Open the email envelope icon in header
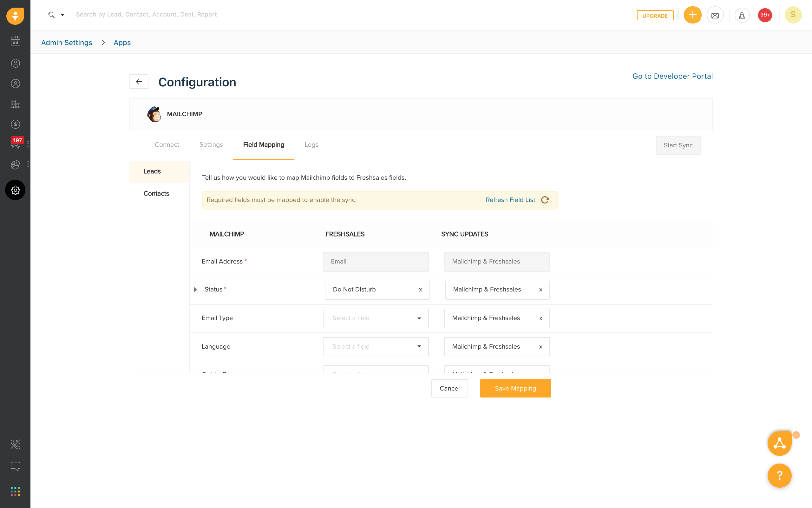The image size is (812, 508). (x=715, y=15)
